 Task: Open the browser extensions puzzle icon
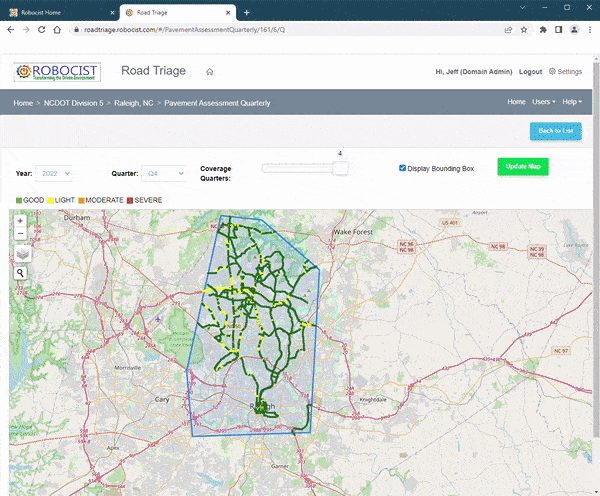point(542,30)
